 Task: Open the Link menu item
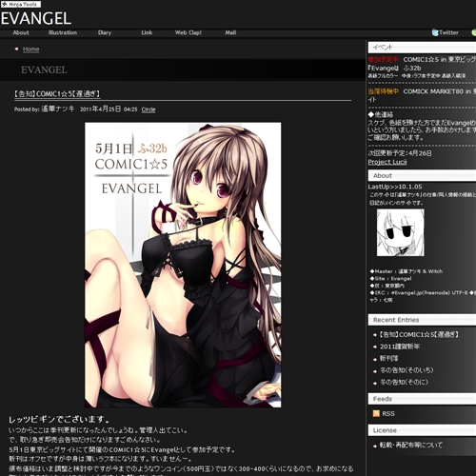point(147,32)
